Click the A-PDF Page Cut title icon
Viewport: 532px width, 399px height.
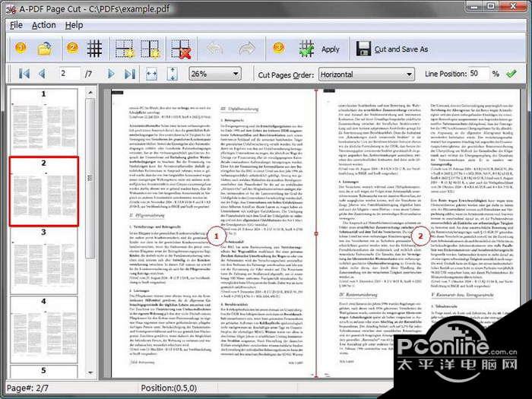(x=11, y=9)
